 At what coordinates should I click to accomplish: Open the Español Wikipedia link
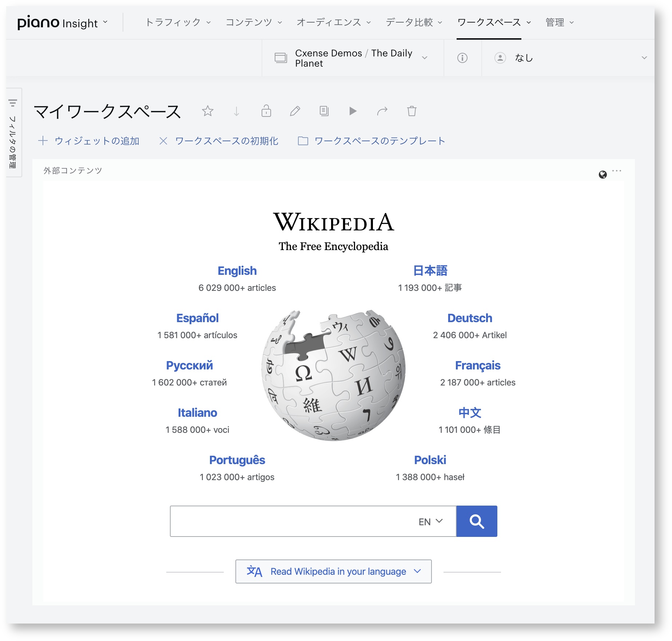[198, 318]
